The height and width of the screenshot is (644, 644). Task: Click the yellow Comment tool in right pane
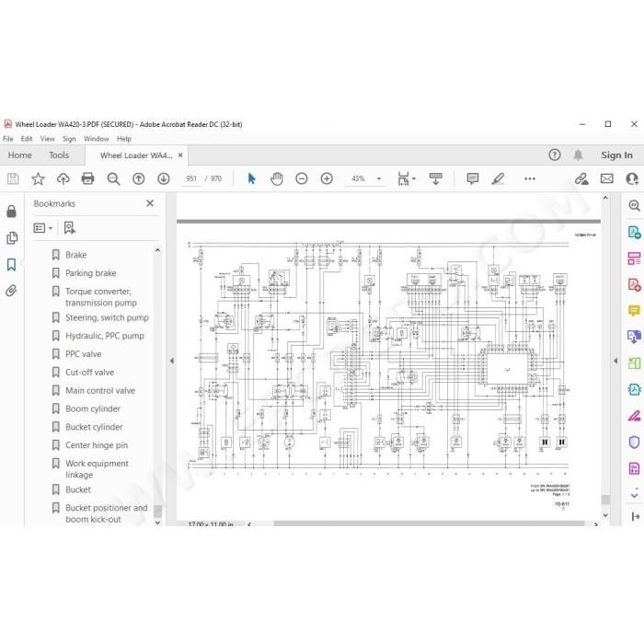pos(634,311)
